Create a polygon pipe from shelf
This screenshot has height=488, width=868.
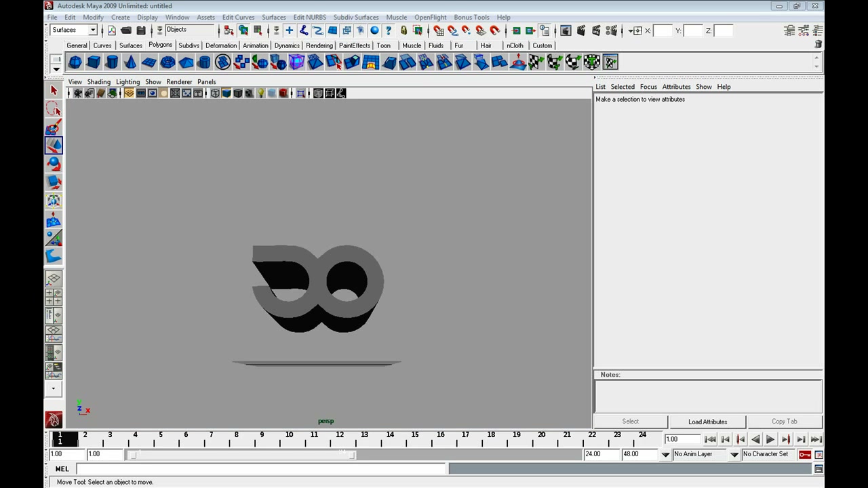point(204,62)
